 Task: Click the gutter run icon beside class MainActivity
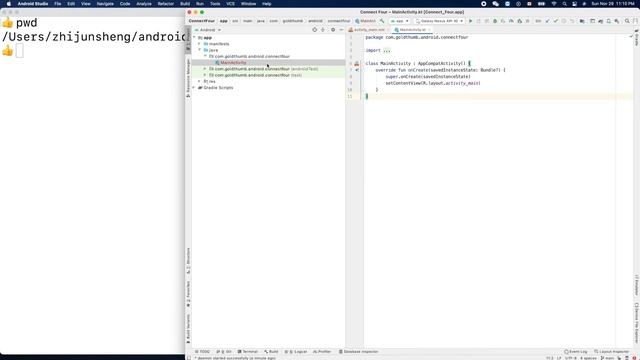click(x=356, y=64)
